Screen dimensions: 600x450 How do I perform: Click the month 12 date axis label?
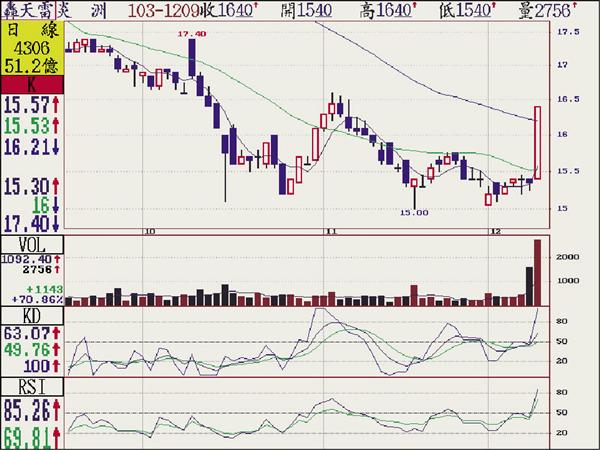pyautogui.click(x=494, y=230)
